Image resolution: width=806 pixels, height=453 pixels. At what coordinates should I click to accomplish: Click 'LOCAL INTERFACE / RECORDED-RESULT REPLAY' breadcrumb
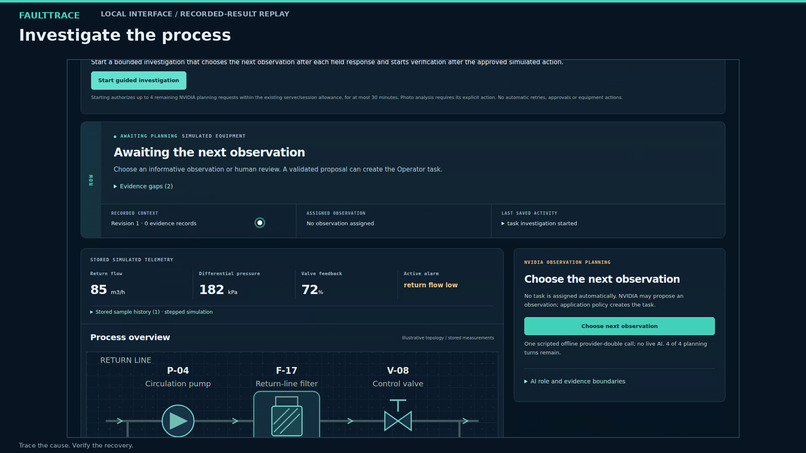point(195,14)
